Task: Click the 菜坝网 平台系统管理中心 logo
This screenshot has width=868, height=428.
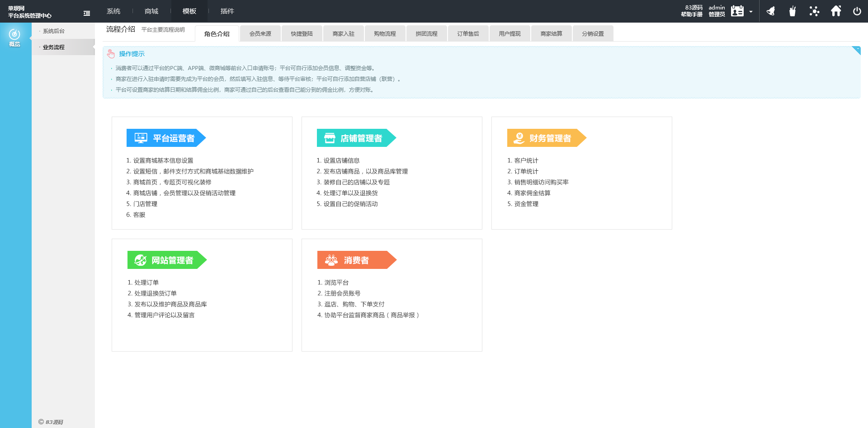Action: pos(30,12)
